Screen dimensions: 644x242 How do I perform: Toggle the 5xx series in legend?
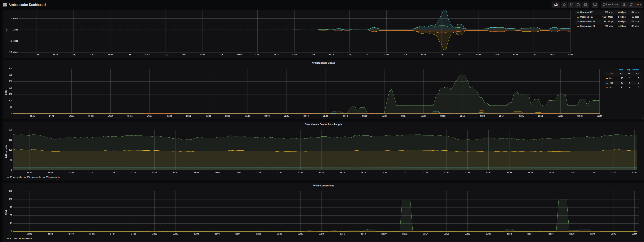tap(611, 88)
